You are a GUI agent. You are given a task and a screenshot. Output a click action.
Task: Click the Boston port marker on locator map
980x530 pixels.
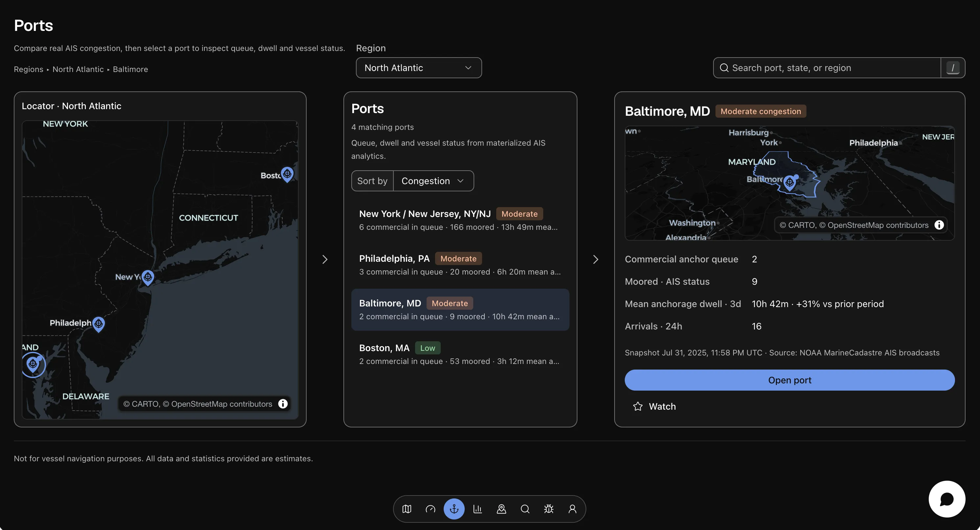click(x=287, y=174)
